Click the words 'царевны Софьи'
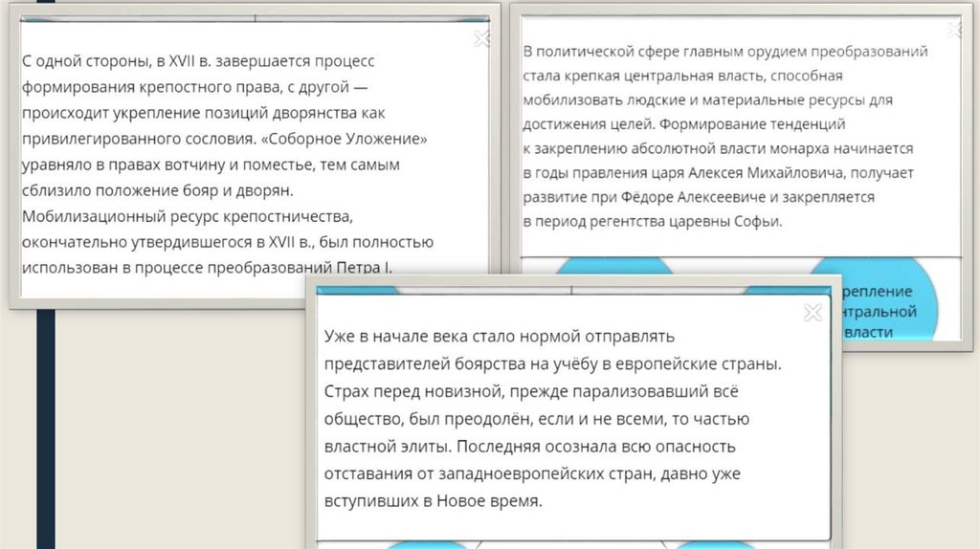The image size is (980, 549). tap(732, 222)
